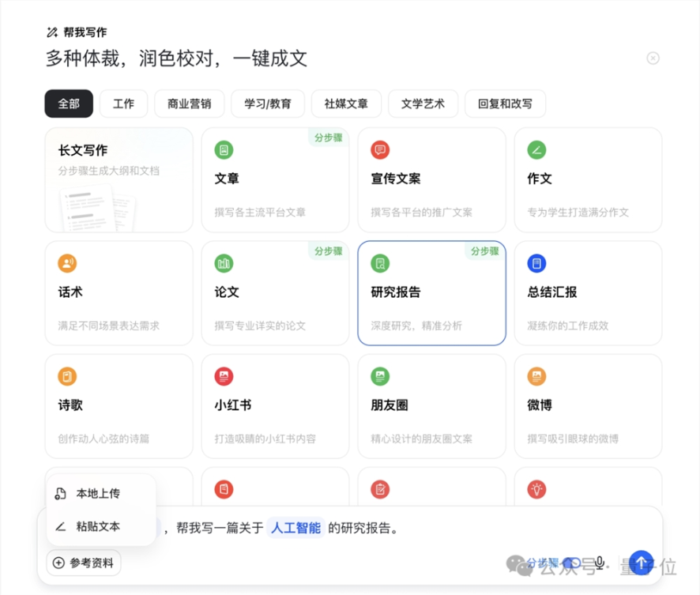
Task: Select the 小红书 content creator icon
Action: [224, 376]
